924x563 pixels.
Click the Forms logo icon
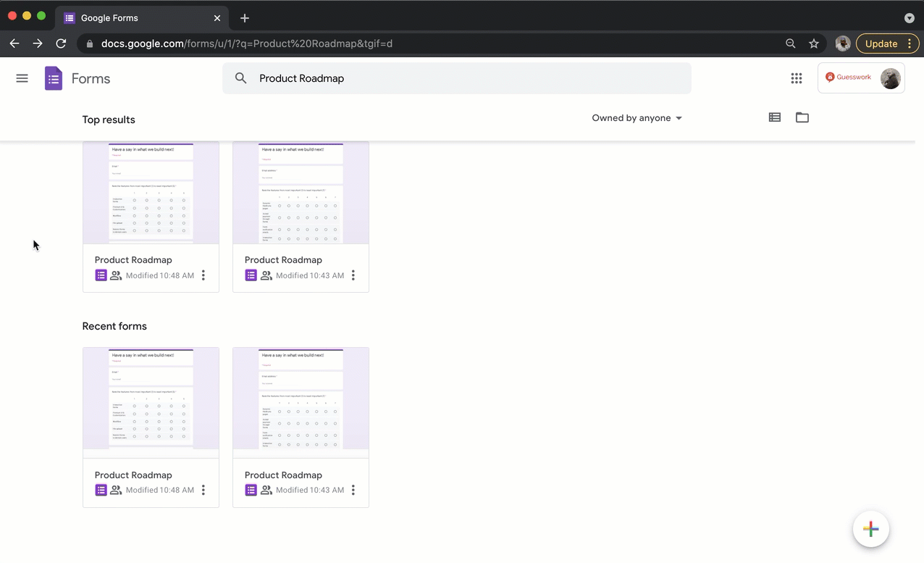(53, 78)
